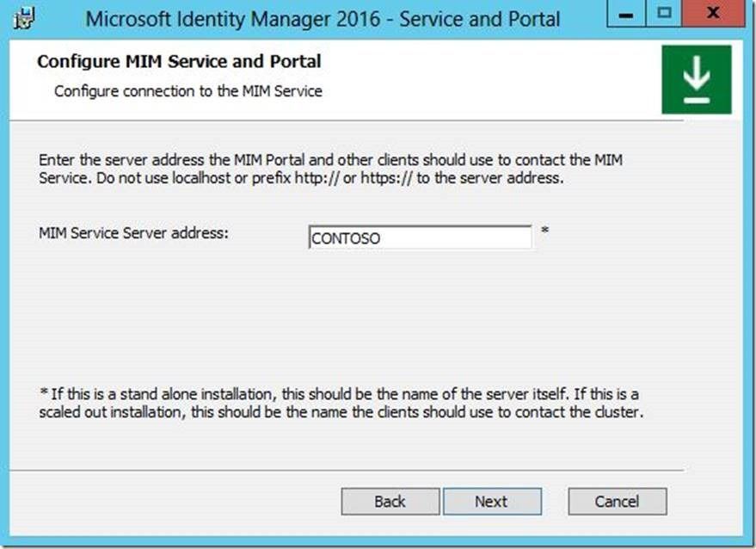Viewport: 756px width, 549px height.
Task: Click the installer icon in title bar
Action: tap(24, 18)
